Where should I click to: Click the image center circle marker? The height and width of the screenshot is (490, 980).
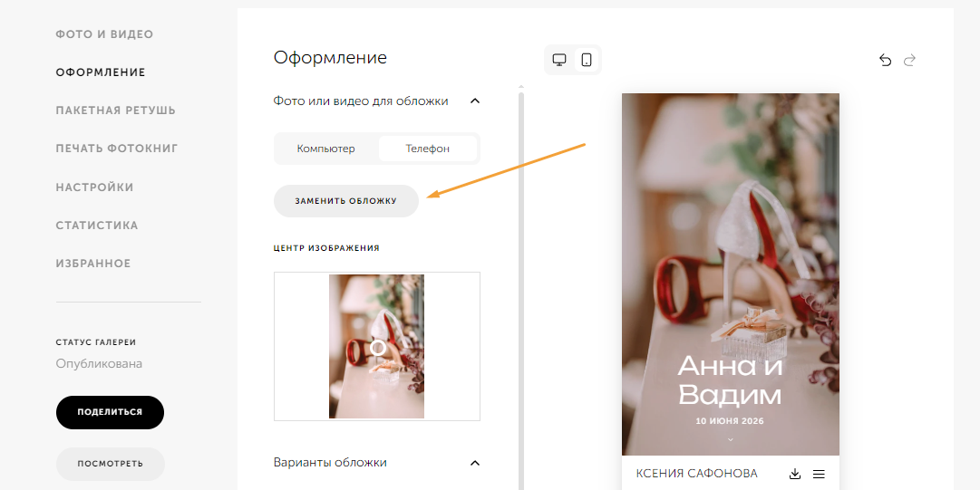tap(377, 348)
